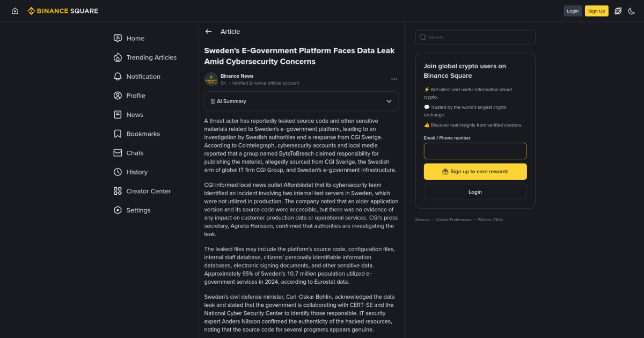The image size is (644, 338).
Task: Toggle dark mode moon icon
Action: (x=632, y=11)
